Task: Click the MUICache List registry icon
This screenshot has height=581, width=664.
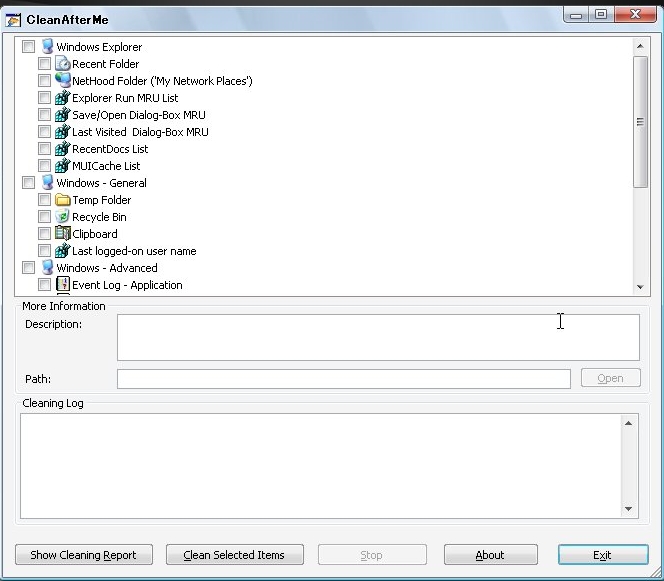Action: point(63,166)
